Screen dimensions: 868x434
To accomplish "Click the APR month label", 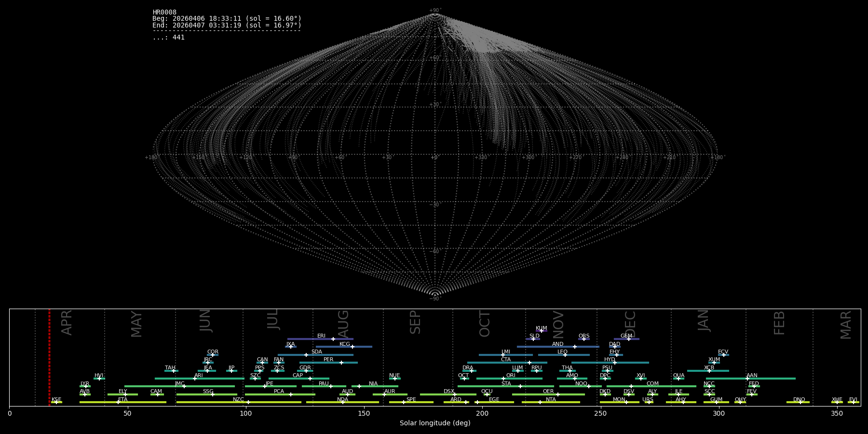I will click(x=67, y=322).
